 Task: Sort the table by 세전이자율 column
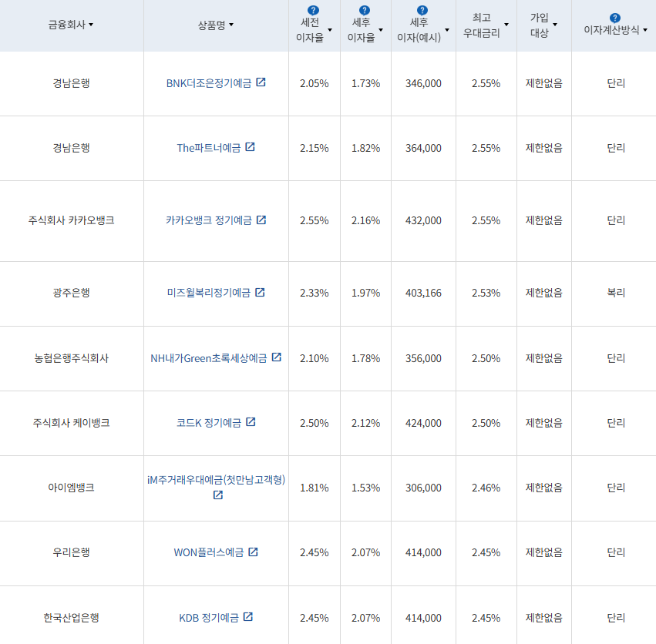point(331,31)
